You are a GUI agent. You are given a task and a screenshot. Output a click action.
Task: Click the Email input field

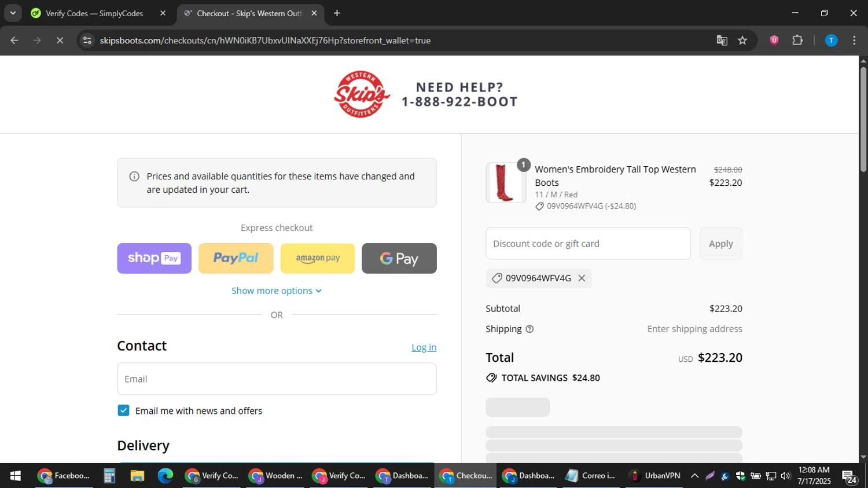click(277, 379)
